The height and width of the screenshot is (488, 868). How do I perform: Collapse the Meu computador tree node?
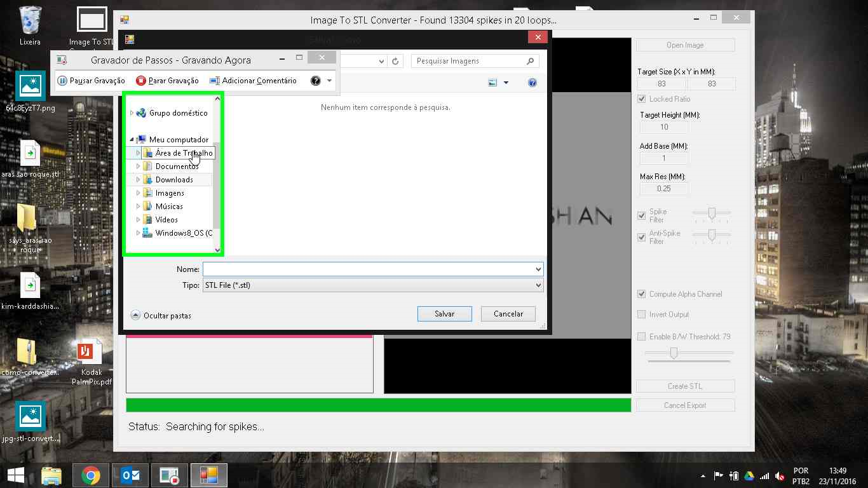click(132, 140)
